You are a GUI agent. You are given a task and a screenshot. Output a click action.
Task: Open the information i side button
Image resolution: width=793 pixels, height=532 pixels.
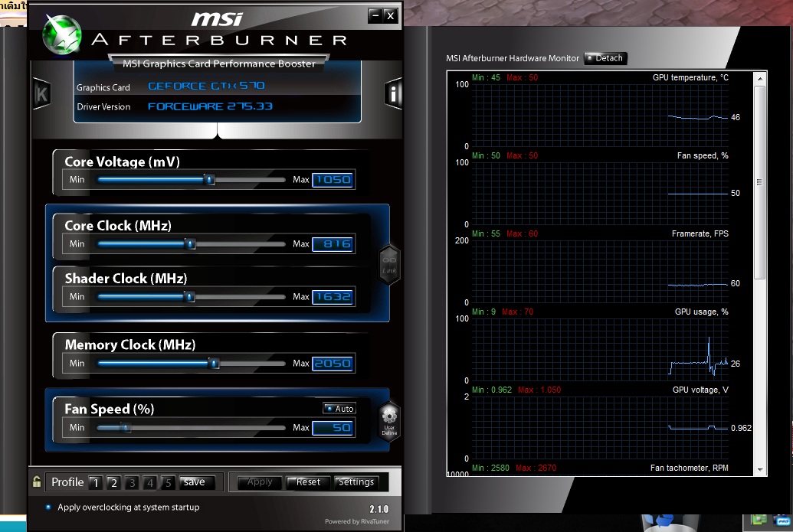tap(394, 93)
